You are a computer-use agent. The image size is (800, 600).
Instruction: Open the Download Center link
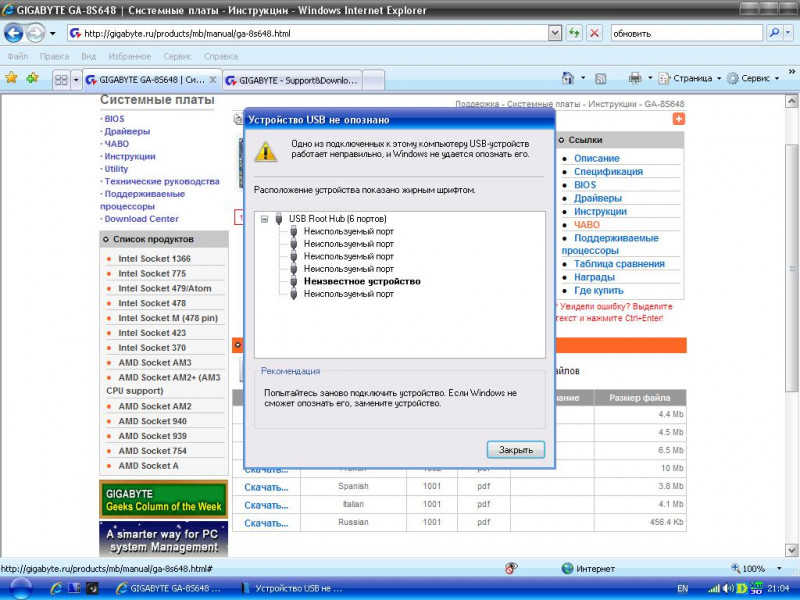(x=141, y=219)
